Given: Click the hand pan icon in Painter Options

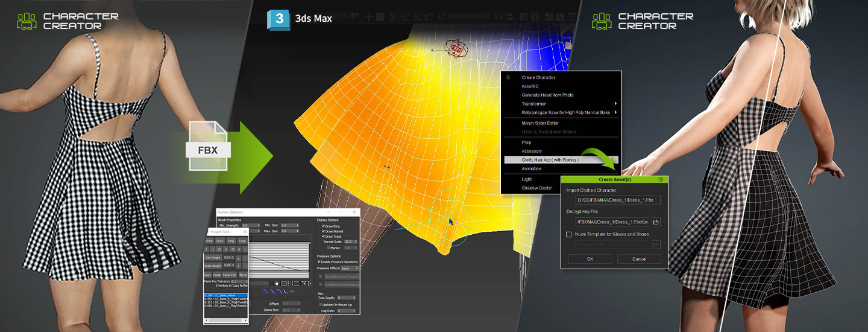Looking at the screenshot, I should (276, 283).
